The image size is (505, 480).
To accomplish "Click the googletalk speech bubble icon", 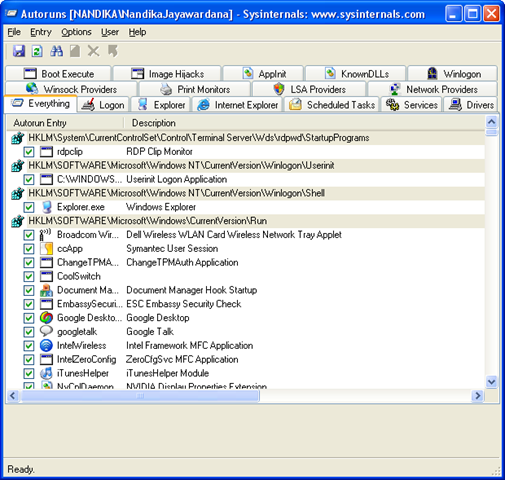I will point(46,331).
